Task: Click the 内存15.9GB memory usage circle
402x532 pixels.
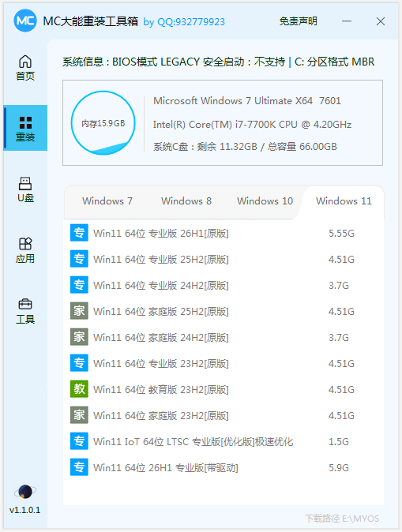Action: click(103, 123)
